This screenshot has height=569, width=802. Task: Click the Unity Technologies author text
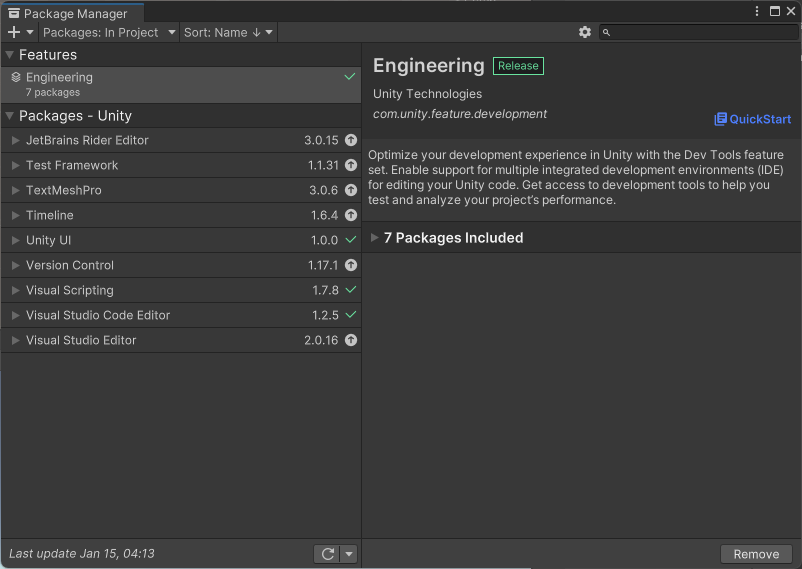pyautogui.click(x=428, y=94)
